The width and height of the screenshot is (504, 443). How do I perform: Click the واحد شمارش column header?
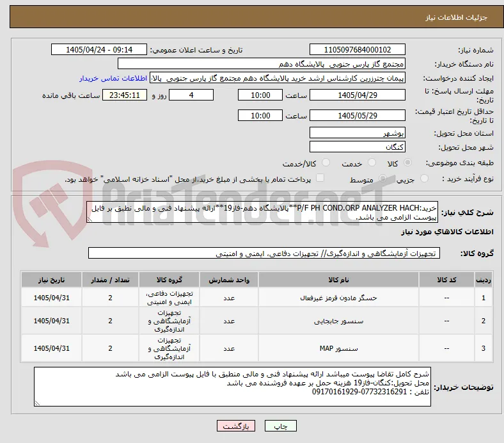(x=229, y=280)
